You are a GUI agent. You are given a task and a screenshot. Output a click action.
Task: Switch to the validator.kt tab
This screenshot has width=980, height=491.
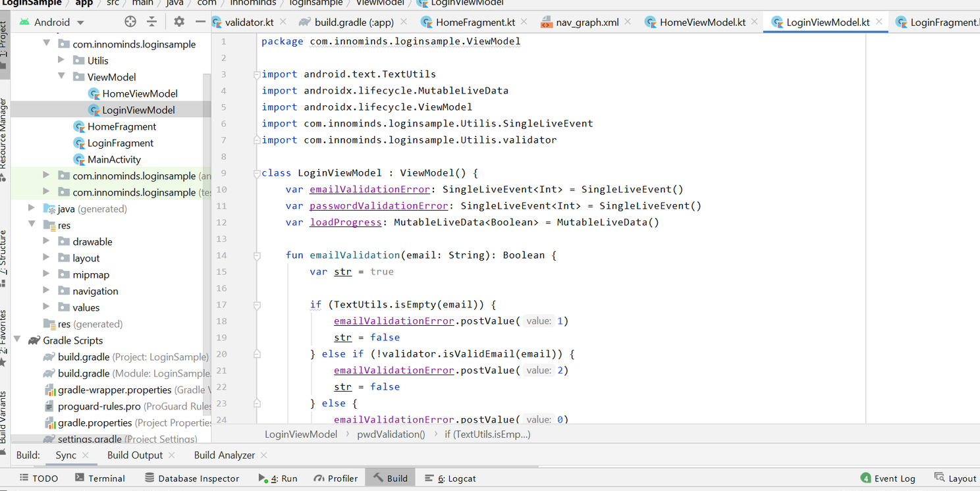pyautogui.click(x=250, y=21)
